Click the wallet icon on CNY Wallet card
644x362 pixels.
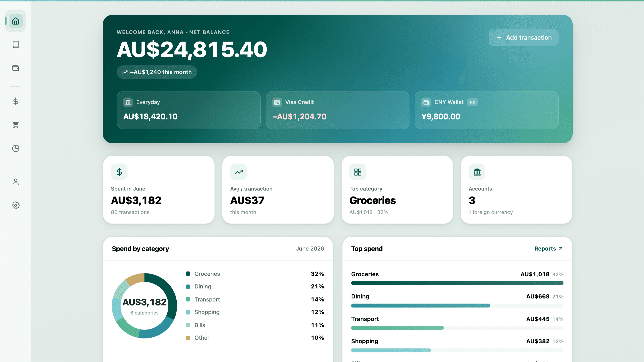pyautogui.click(x=426, y=102)
